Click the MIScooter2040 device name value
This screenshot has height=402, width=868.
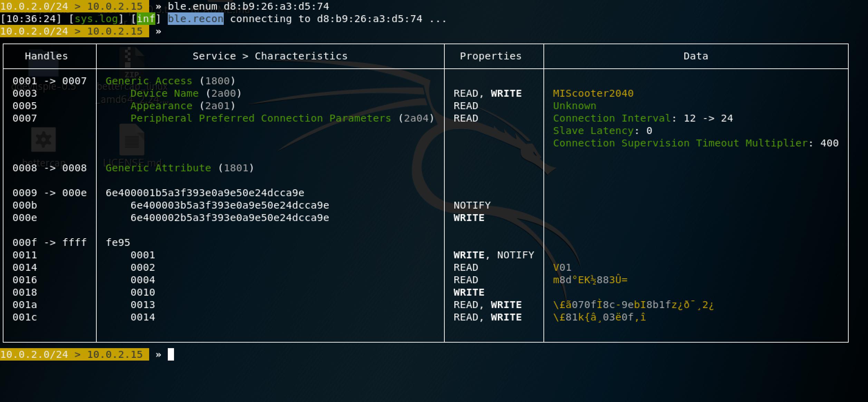coord(593,93)
